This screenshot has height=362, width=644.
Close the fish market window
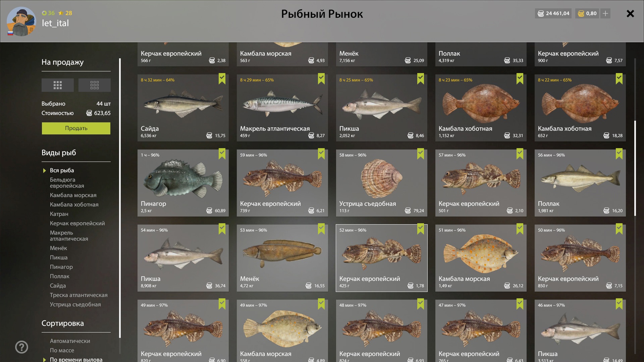tap(630, 14)
